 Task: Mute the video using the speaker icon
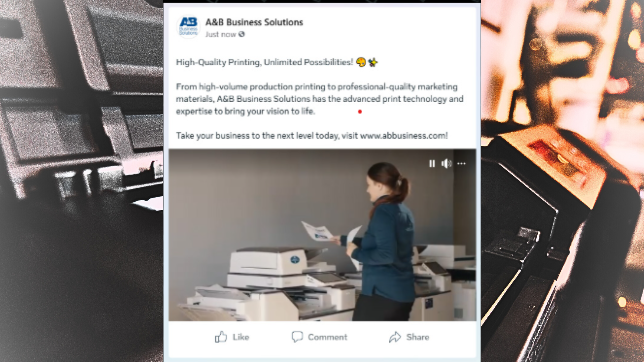(446, 164)
